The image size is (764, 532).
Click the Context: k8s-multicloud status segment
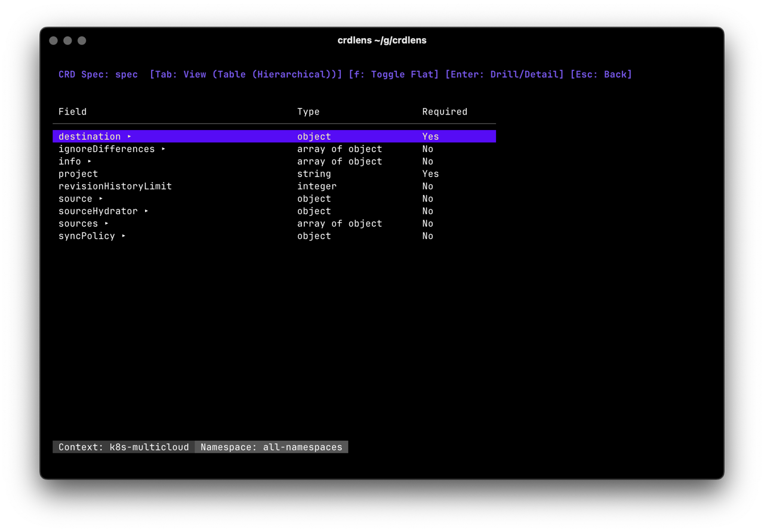[x=123, y=447]
